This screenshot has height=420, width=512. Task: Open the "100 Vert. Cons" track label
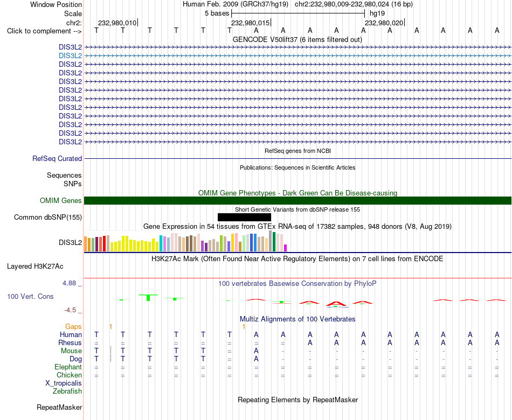pos(30,296)
